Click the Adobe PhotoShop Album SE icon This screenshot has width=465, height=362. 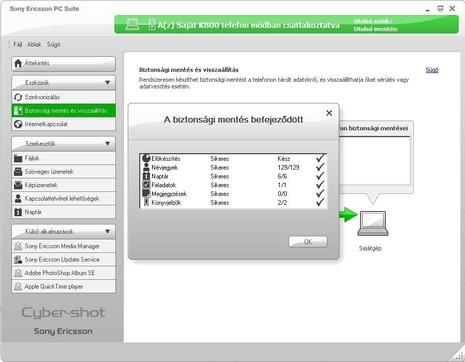tap(18, 273)
